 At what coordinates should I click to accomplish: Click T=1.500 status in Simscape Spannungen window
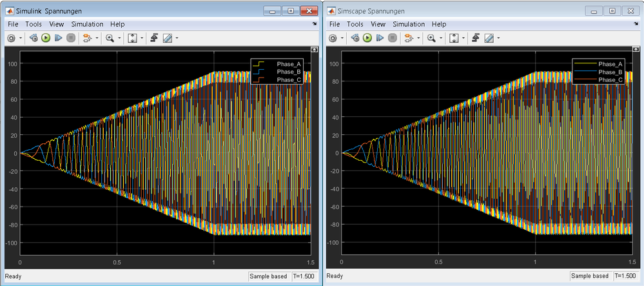(624, 276)
